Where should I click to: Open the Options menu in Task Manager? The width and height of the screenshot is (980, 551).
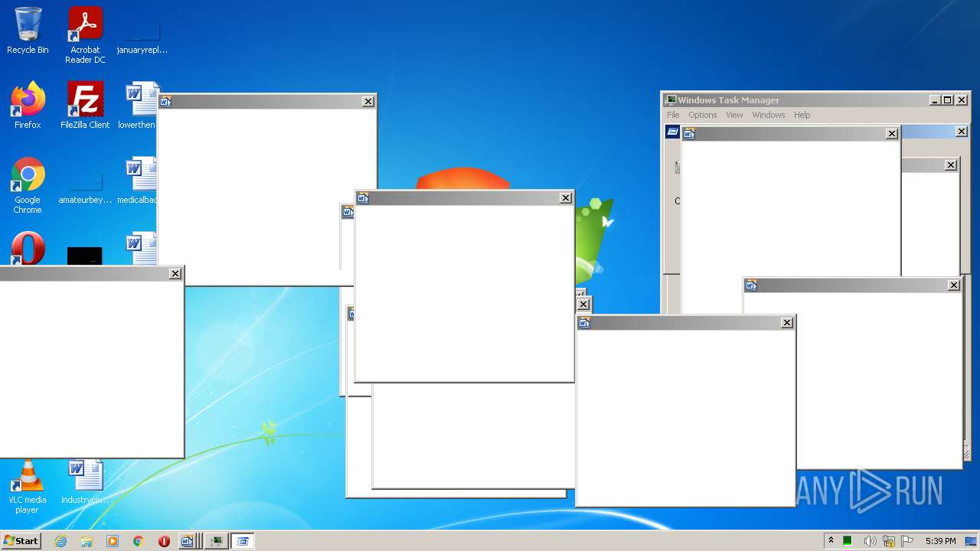(702, 115)
